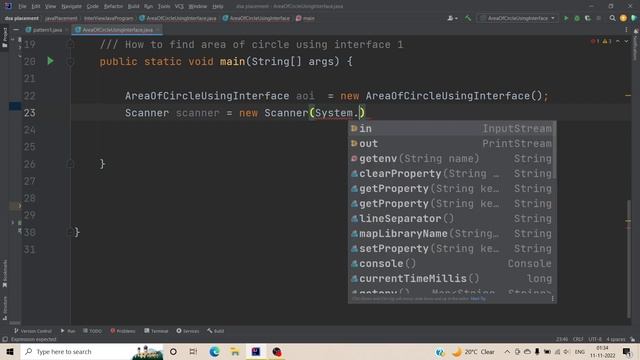This screenshot has height=360, width=640.
Task: Open the Terminal tool window
Action: point(156,331)
